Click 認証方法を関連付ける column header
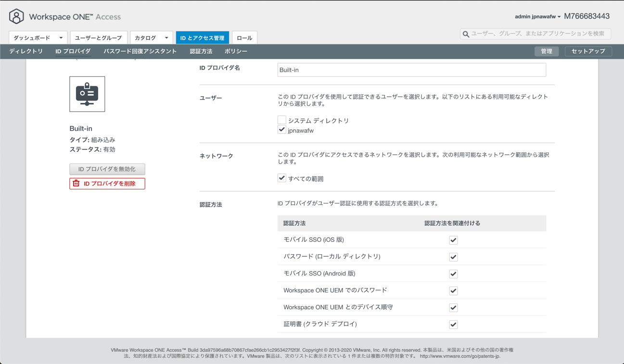The height and width of the screenshot is (364, 624). (452, 223)
